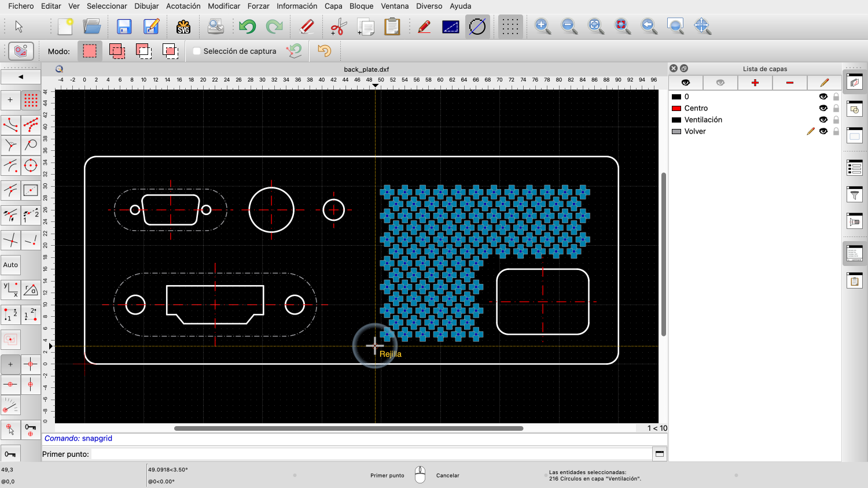This screenshot has width=868, height=488.
Task: Click the Auto snap button
Action: click(10, 265)
